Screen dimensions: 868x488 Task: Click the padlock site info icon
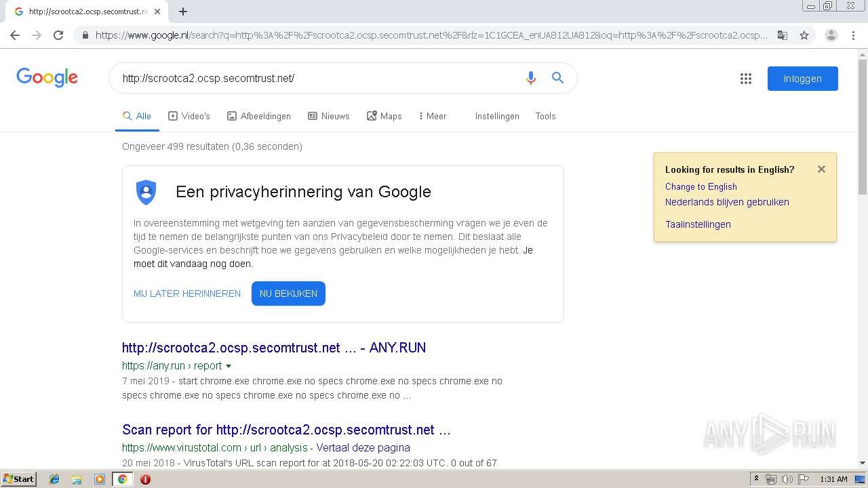pos(85,35)
